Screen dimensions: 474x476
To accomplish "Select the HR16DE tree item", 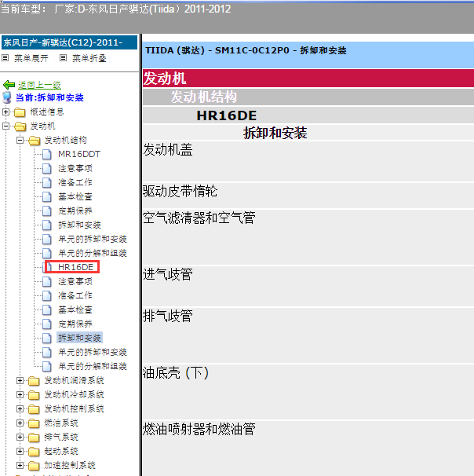I will coord(75,267).
